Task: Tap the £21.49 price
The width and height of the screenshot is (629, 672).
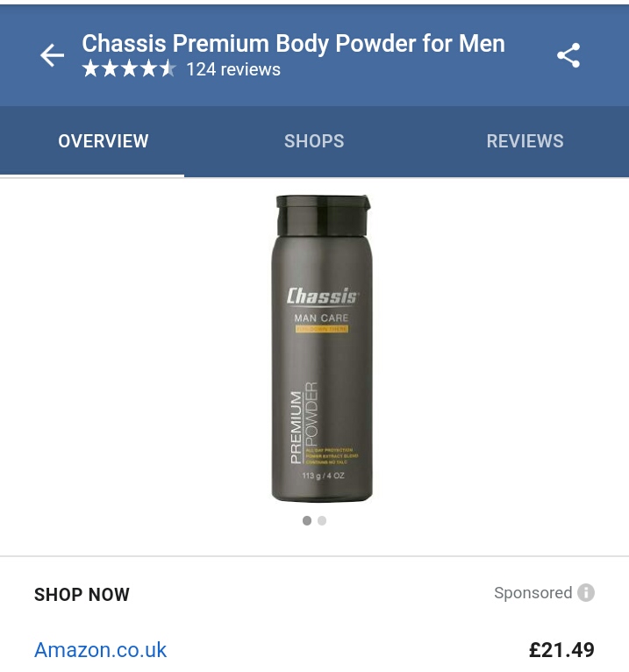Action: pos(561,650)
